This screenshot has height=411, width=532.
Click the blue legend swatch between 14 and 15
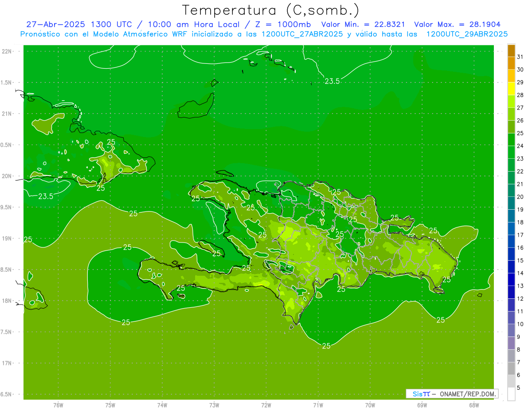pyautogui.click(x=512, y=267)
